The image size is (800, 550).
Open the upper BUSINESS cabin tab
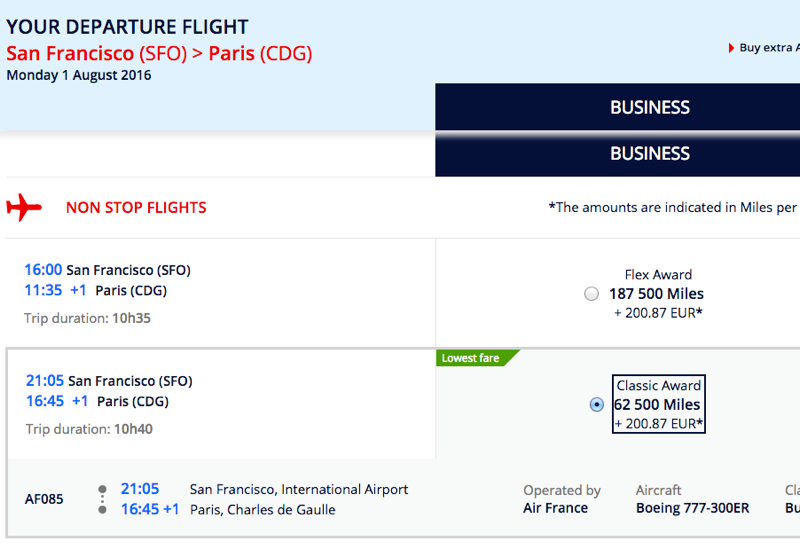[617, 107]
